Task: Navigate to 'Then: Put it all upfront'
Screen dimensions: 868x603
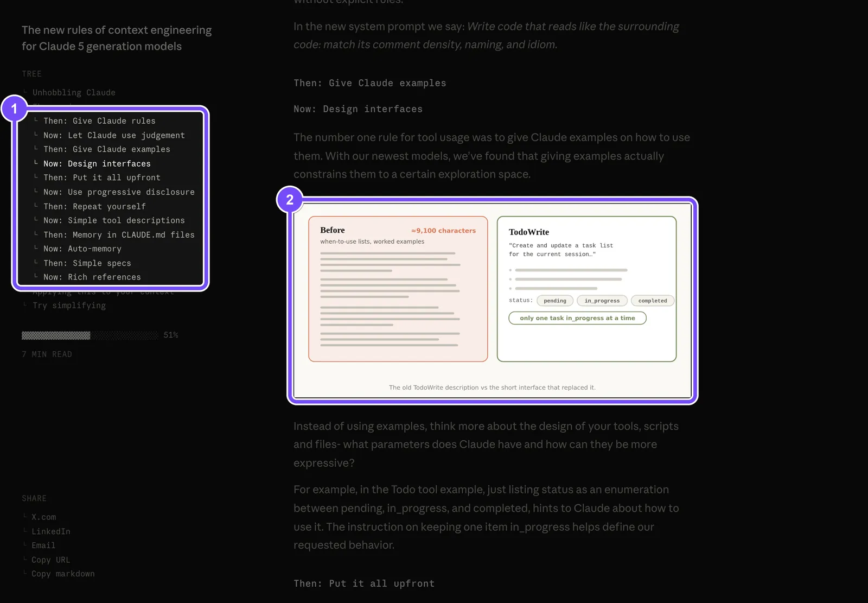Action: click(x=102, y=177)
